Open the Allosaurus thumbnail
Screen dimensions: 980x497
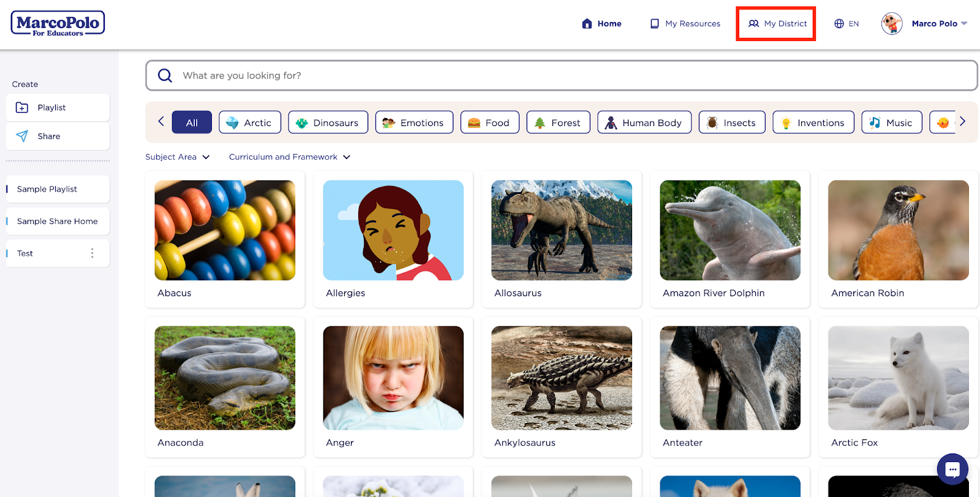[562, 230]
